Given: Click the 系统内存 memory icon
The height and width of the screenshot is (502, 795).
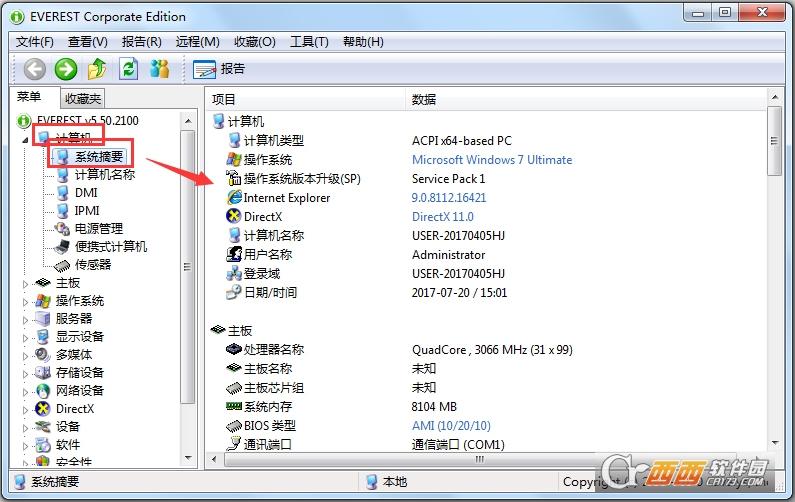Looking at the screenshot, I should (x=234, y=406).
